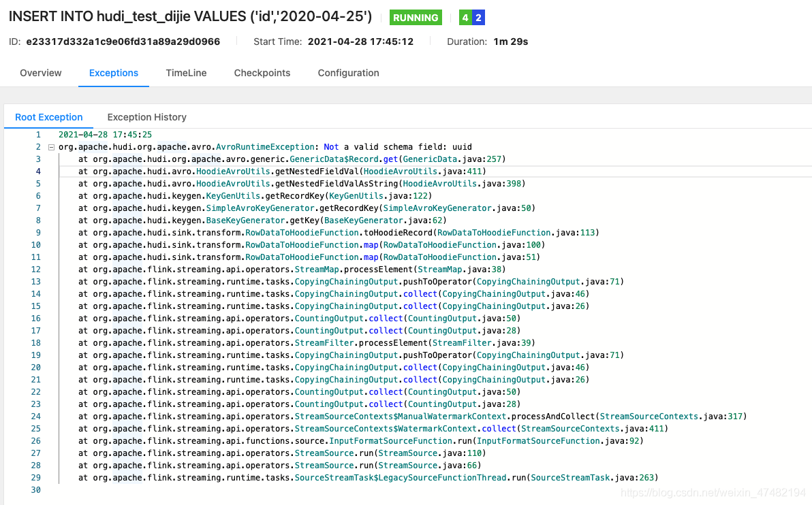The height and width of the screenshot is (505, 812).
Task: Click the StreamSource.java:110 stack line
Action: click(282, 453)
